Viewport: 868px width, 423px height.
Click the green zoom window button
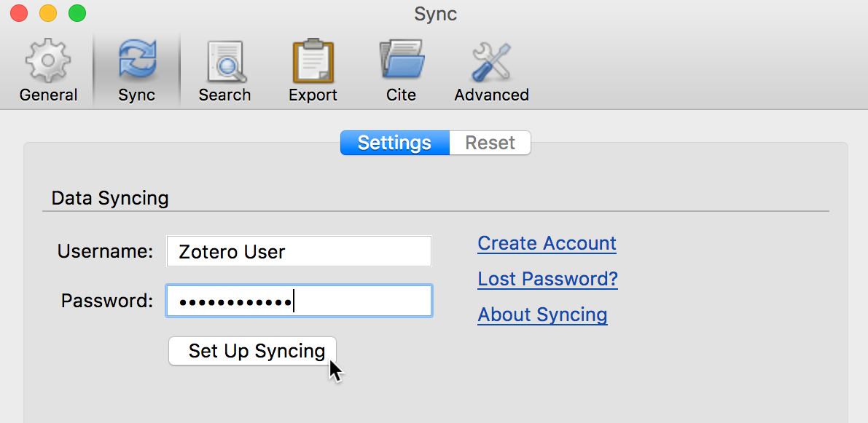[x=77, y=13]
